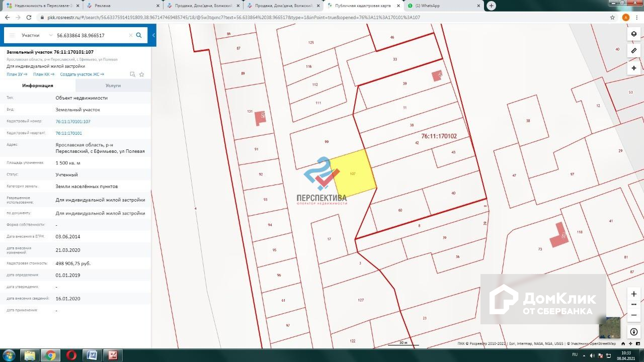Collapse the left information panel
The image size is (644, 362).
(153, 35)
